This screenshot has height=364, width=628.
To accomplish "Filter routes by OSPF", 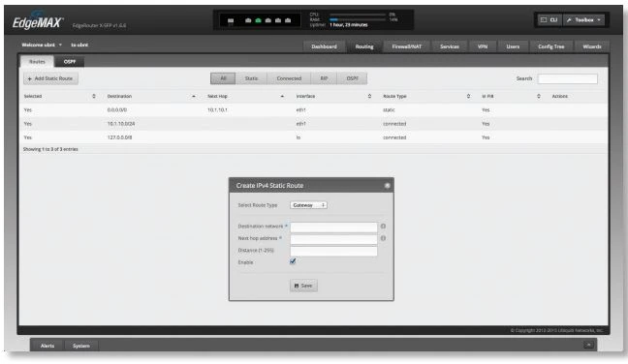I will 352,78.
